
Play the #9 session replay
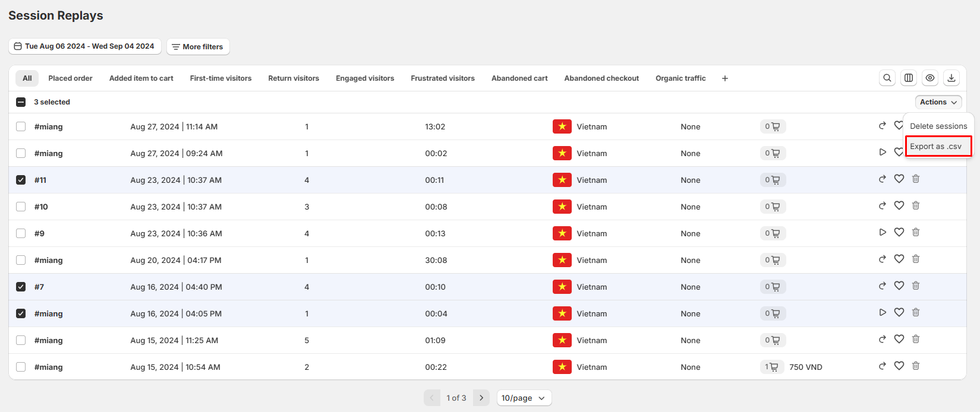[883, 233]
